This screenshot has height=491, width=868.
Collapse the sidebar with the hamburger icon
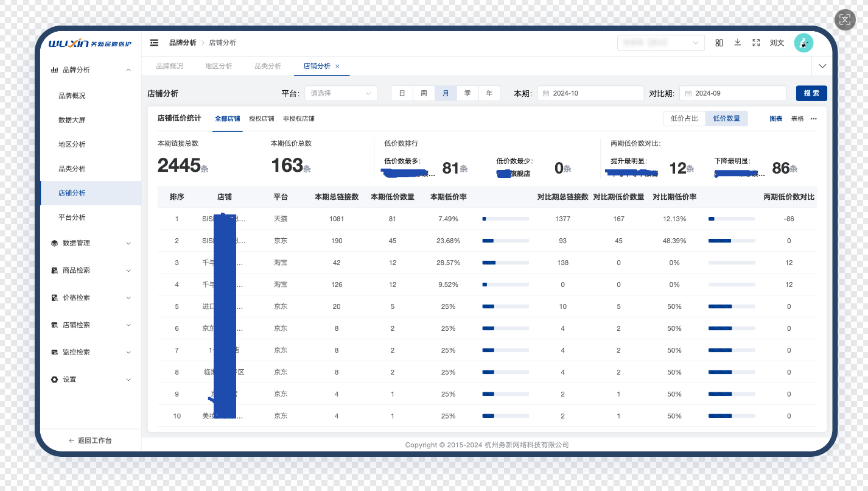coord(154,43)
